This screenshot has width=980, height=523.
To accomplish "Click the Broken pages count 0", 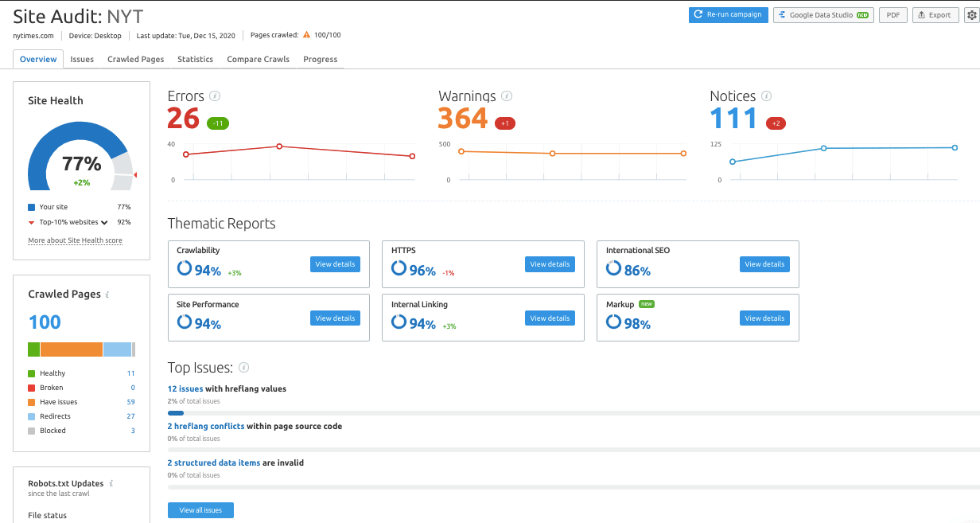I will tap(133, 388).
